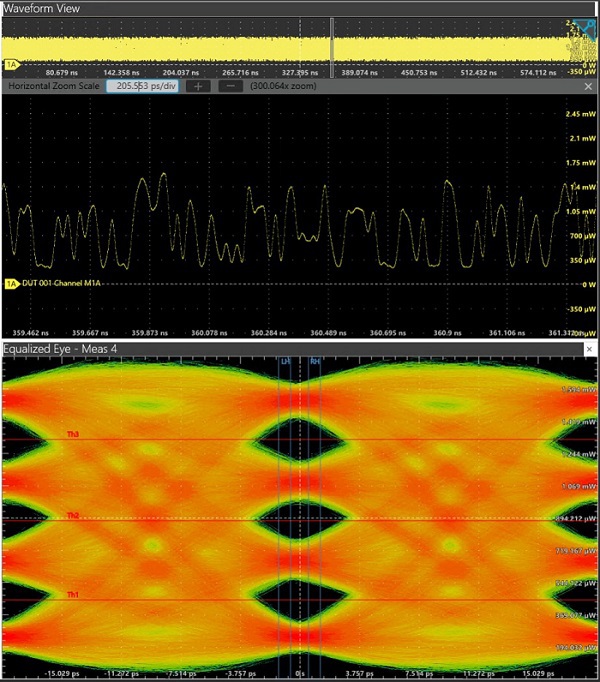This screenshot has height=682, width=600.
Task: Click the Th2 threshold label
Action: (72, 515)
